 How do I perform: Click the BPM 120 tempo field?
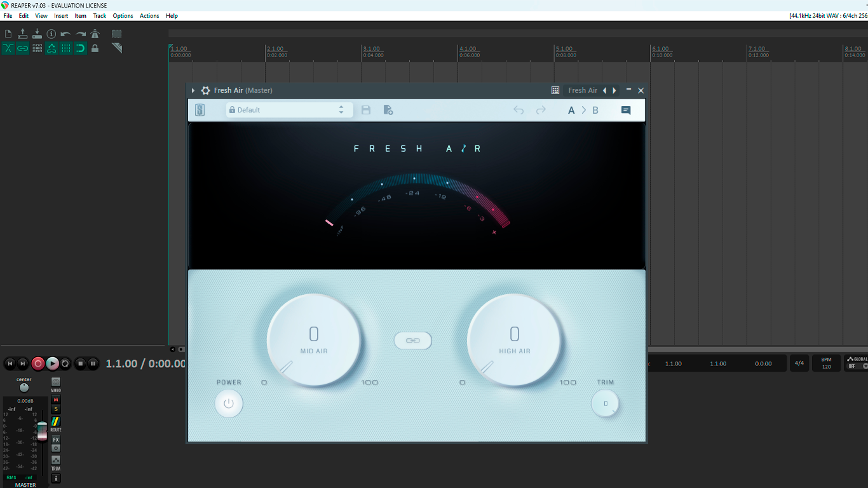pyautogui.click(x=827, y=363)
